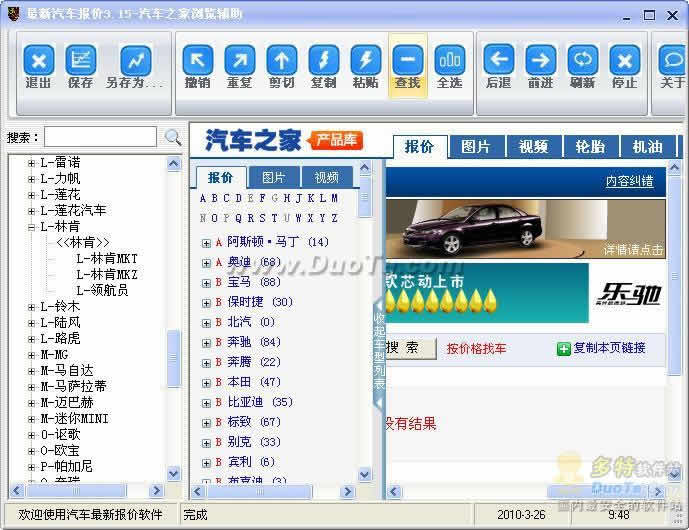
Task: Select the L-领航员 tree item
Action: click(102, 290)
